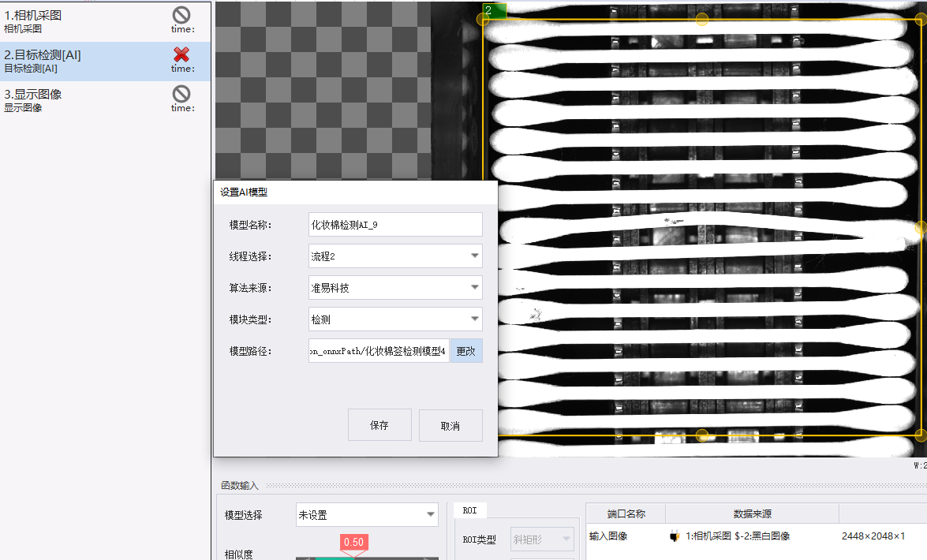The image size is (927, 560).
Task: Click the ROI top edge midpoint handle
Action: 701,20
